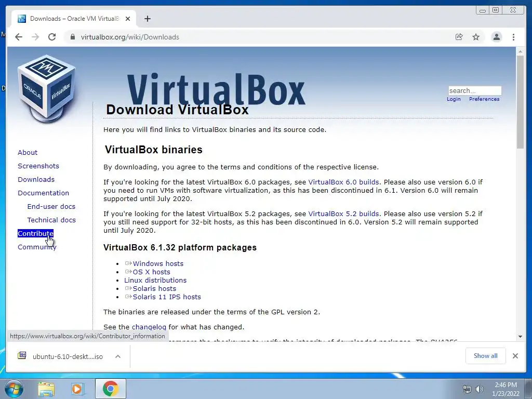
Task: Open Downloads in the sidebar
Action: (x=36, y=179)
